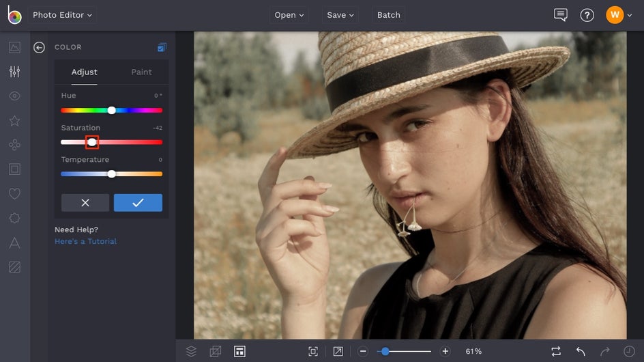Expand the Save menu
This screenshot has width=644, height=362.
tap(340, 15)
